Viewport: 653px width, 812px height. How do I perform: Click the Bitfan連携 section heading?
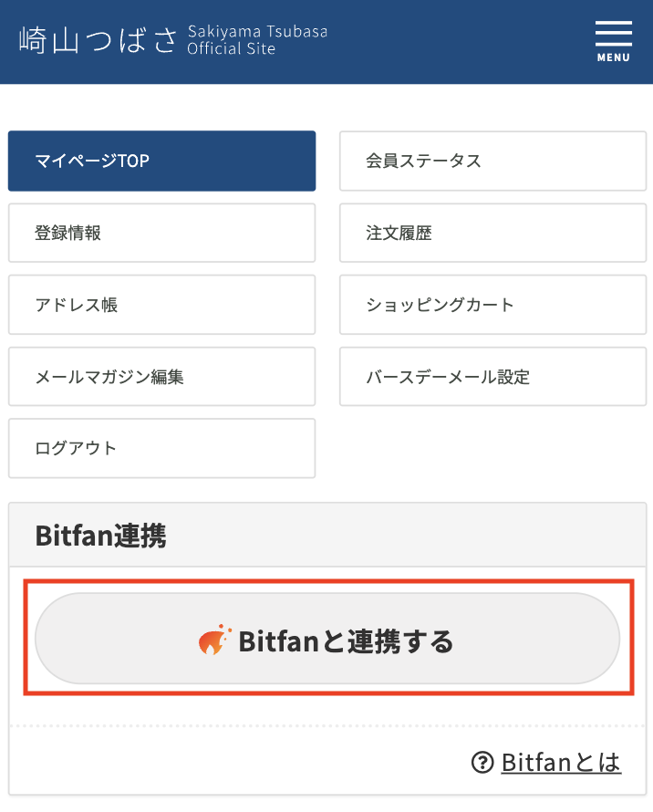point(103,536)
